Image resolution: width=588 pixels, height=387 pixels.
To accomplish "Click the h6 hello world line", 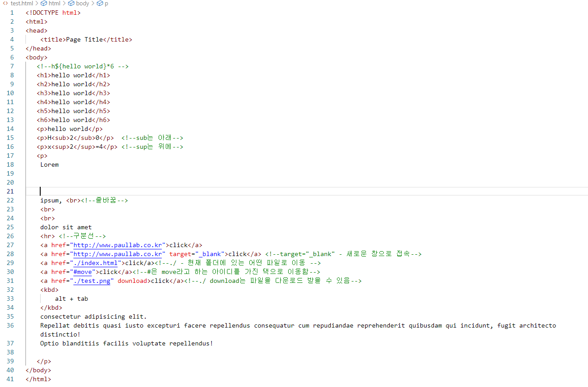I will tap(73, 120).
